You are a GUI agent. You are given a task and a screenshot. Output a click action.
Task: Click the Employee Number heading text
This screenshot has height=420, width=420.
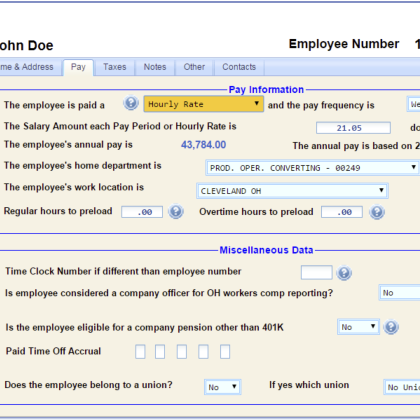(x=344, y=44)
